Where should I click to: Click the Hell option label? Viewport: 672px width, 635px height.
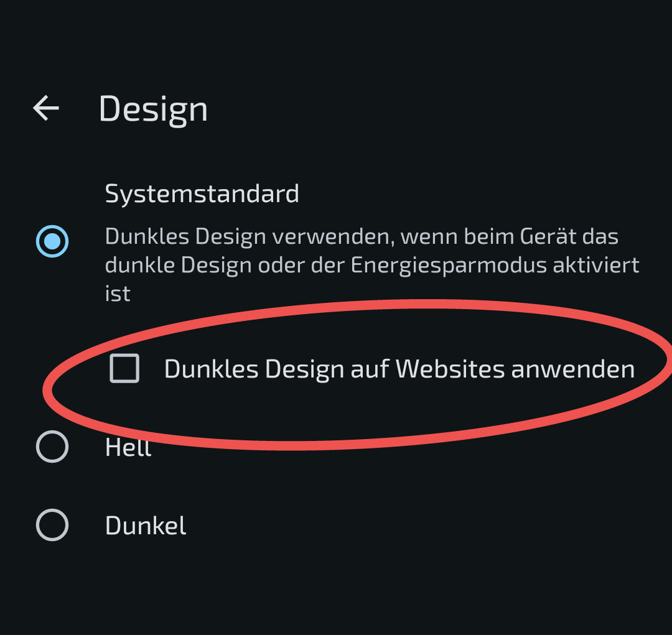pos(128,447)
